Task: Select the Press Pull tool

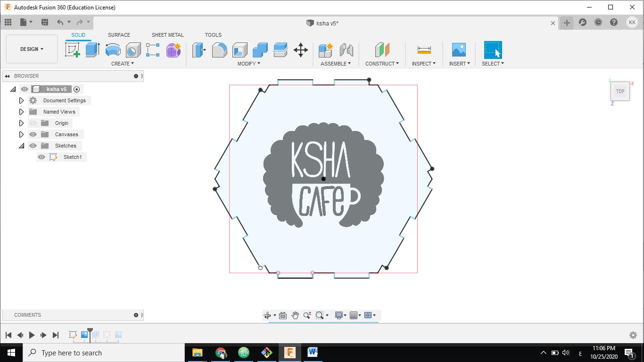Action: pos(199,49)
